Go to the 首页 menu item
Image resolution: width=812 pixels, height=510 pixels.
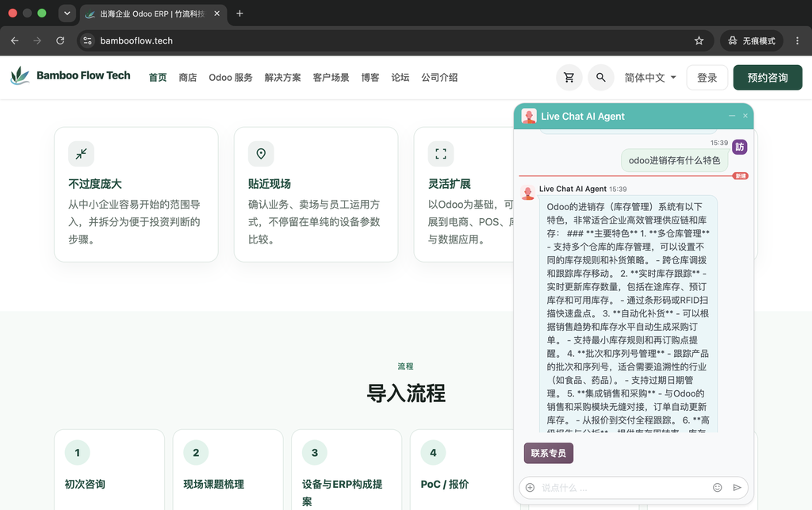click(x=158, y=78)
